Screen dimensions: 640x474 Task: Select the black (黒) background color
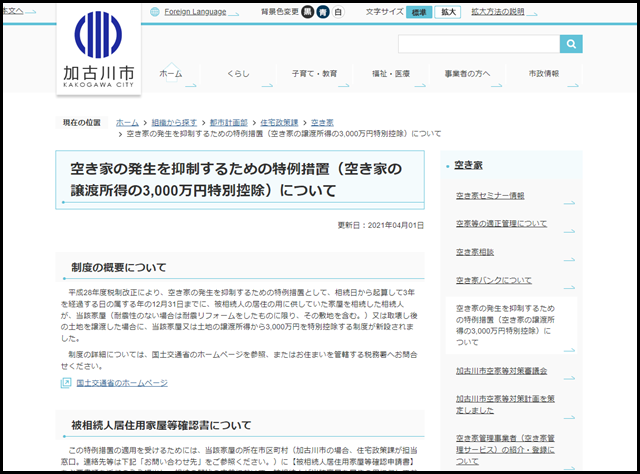point(307,12)
